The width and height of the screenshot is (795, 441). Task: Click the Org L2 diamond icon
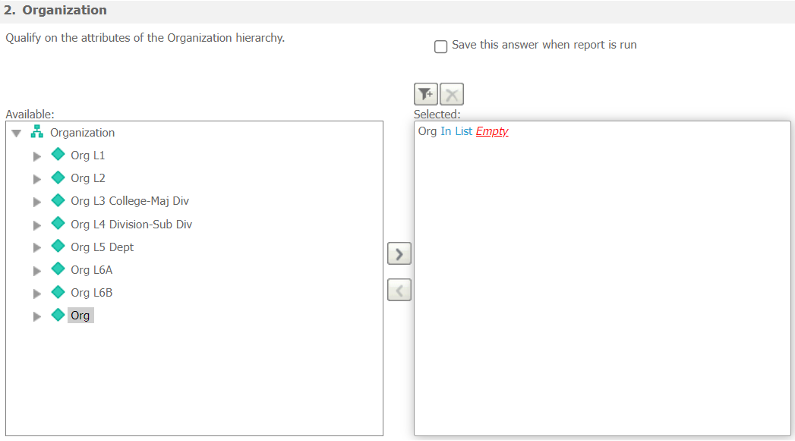click(57, 178)
